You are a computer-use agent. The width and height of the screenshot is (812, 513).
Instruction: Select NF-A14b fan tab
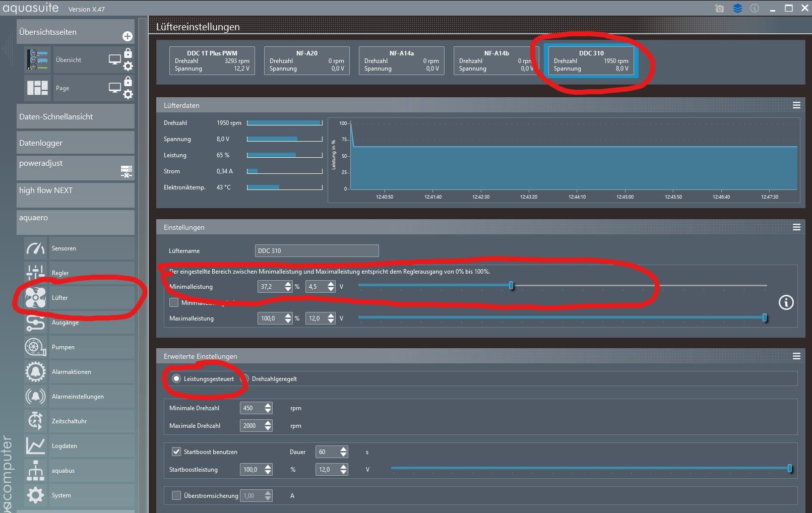coord(496,60)
